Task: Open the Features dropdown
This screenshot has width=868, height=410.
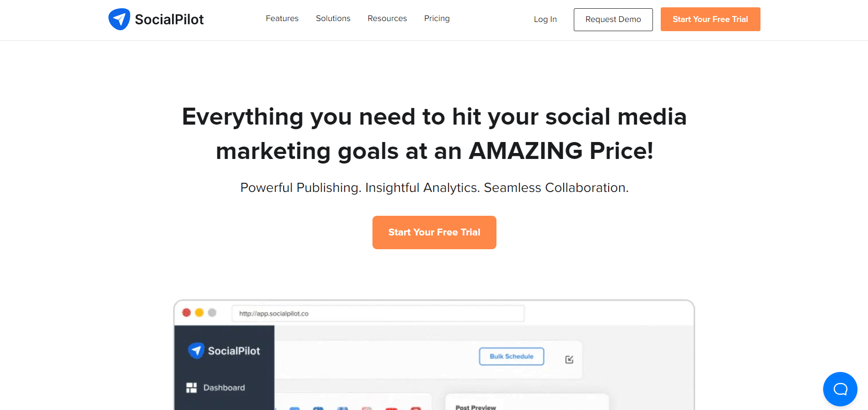Action: pyautogui.click(x=282, y=18)
